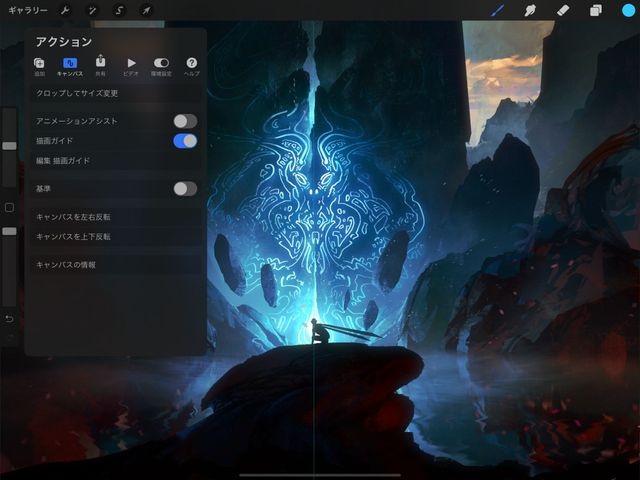640x480 pixels.
Task: Click the brush size slider handle
Action: pyautogui.click(x=9, y=146)
